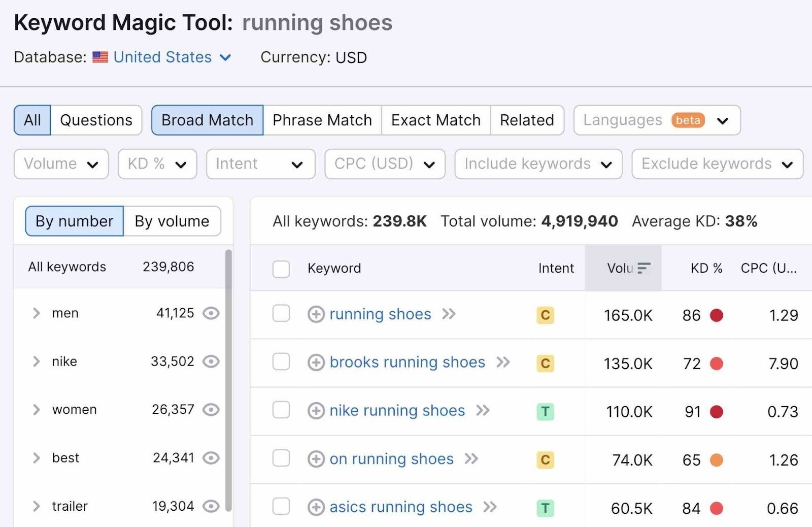
Task: Check the checkbox next to "brooks running shoes"
Action: point(281,363)
